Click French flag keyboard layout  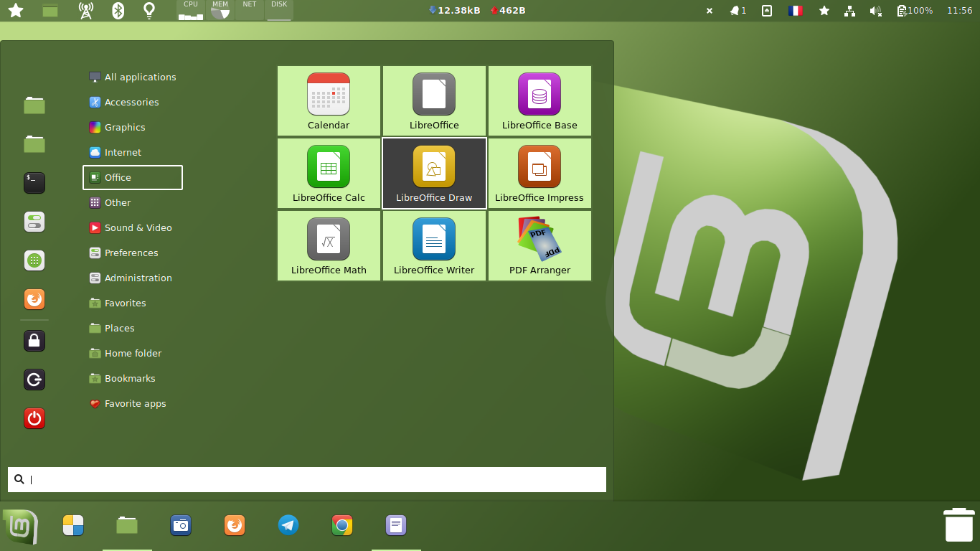coord(796,10)
